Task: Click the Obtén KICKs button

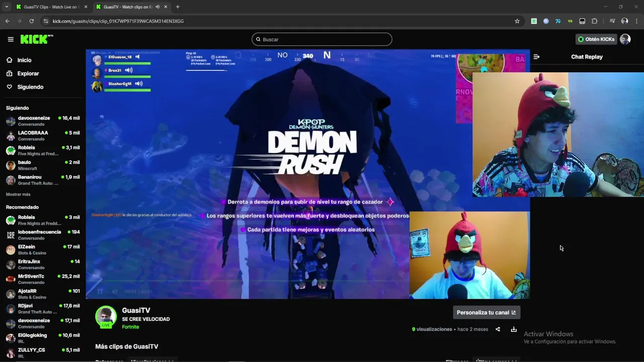Action: tap(596, 39)
